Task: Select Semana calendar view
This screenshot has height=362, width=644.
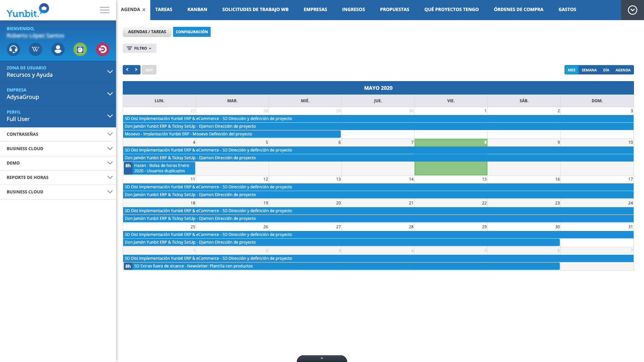Action: pyautogui.click(x=589, y=70)
